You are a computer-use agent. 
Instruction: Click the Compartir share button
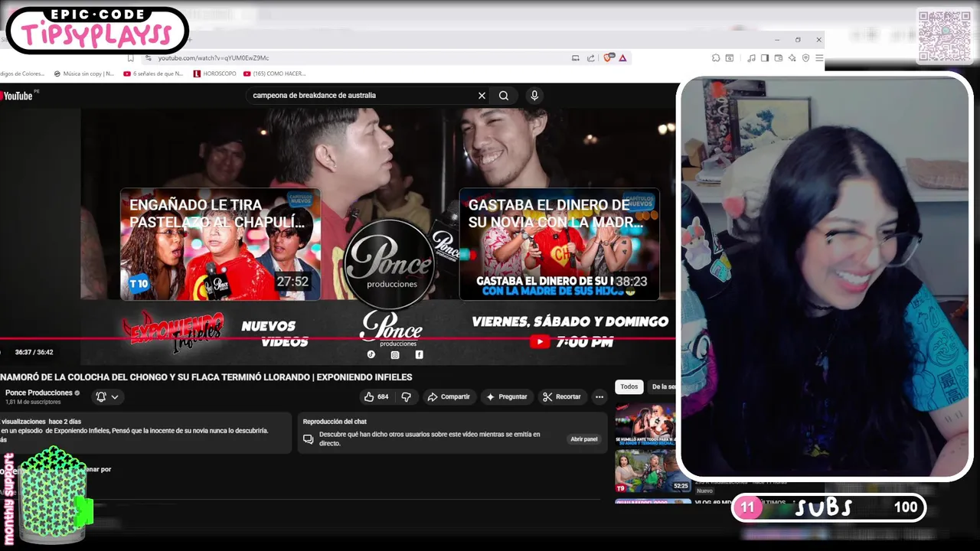tap(449, 396)
